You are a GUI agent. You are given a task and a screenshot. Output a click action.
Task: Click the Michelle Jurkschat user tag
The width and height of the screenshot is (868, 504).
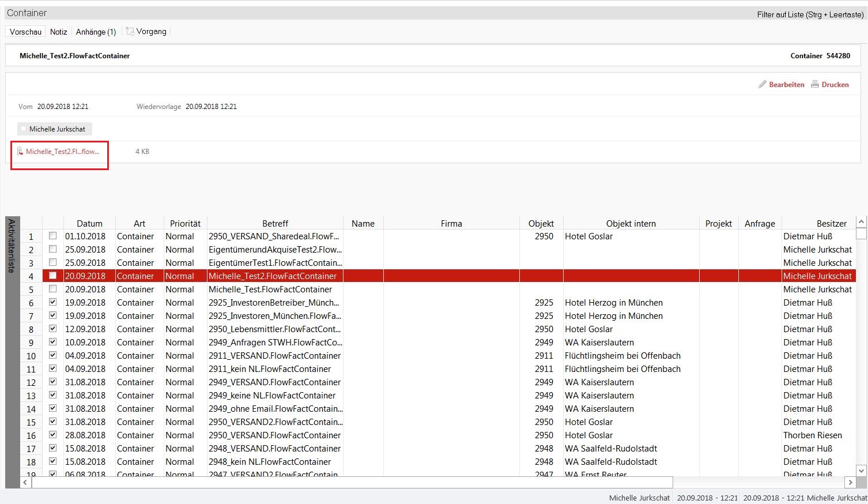click(56, 129)
